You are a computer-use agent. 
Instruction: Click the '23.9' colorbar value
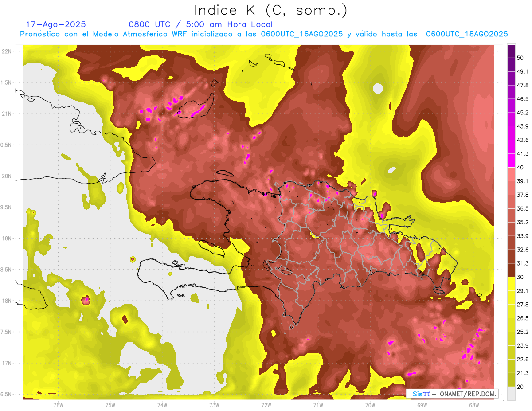[523, 346]
